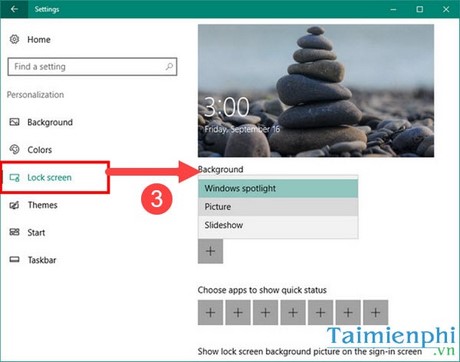Viewport: 460px width, 362px height.
Task: Select Lock screen in the sidebar
Action: (x=49, y=177)
